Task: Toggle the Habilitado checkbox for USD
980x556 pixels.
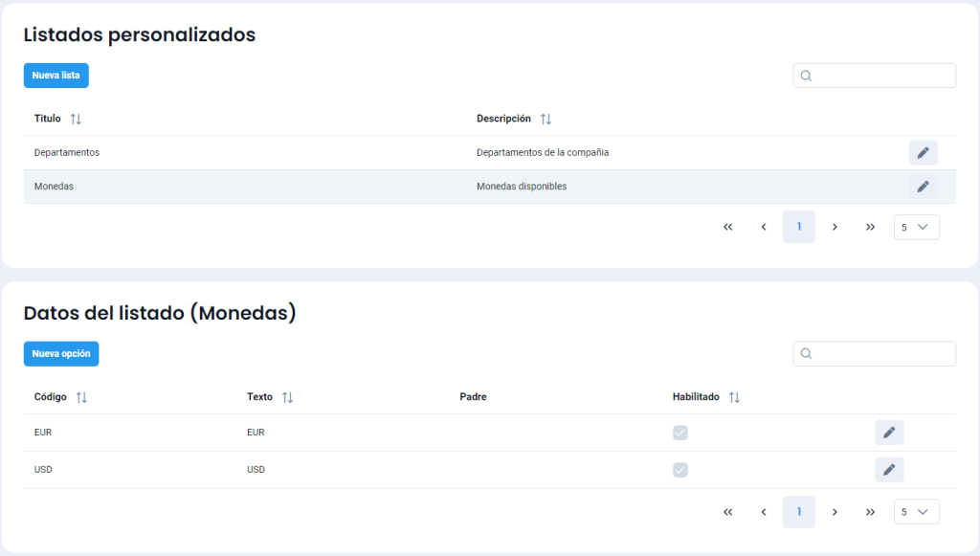Action: tap(680, 470)
